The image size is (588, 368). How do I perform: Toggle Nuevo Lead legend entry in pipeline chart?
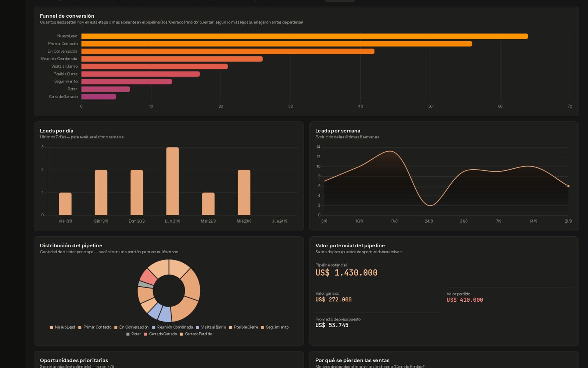[62, 327]
